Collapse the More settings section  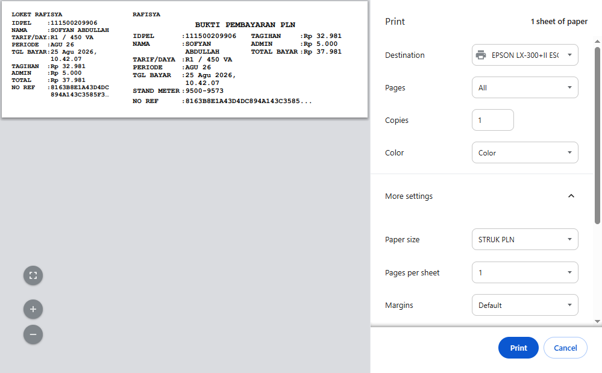(x=571, y=196)
